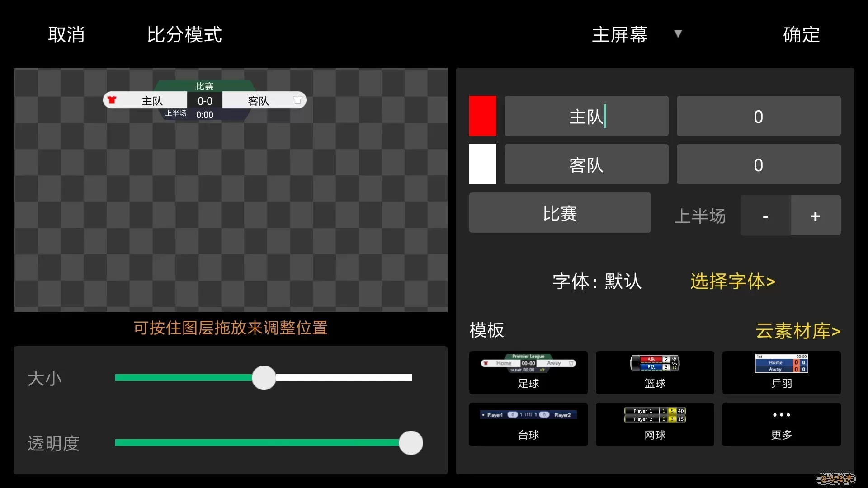This screenshot has width=868, height=488.
Task: Tap 取消 to cancel scoreboard editing
Action: point(66,35)
